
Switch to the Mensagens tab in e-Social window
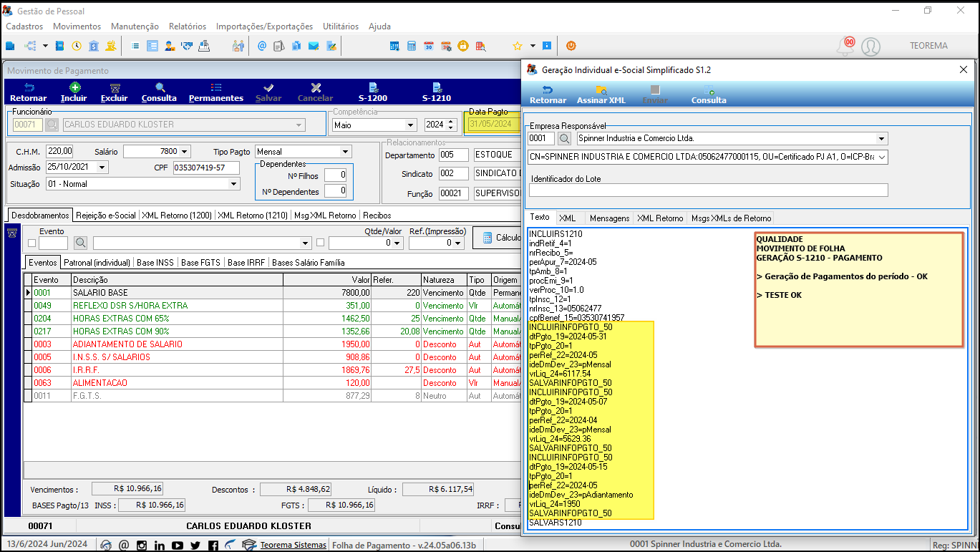coord(610,218)
